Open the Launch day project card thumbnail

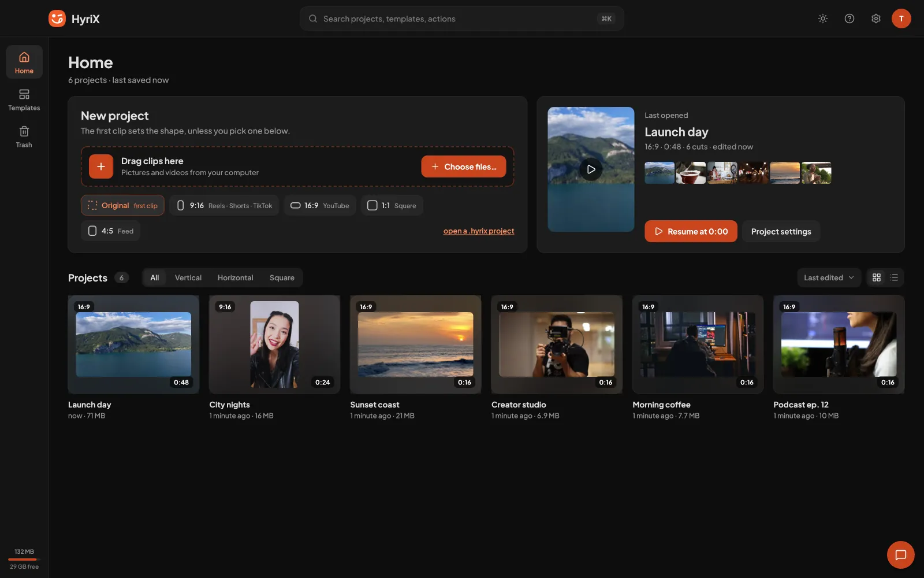pyautogui.click(x=133, y=344)
